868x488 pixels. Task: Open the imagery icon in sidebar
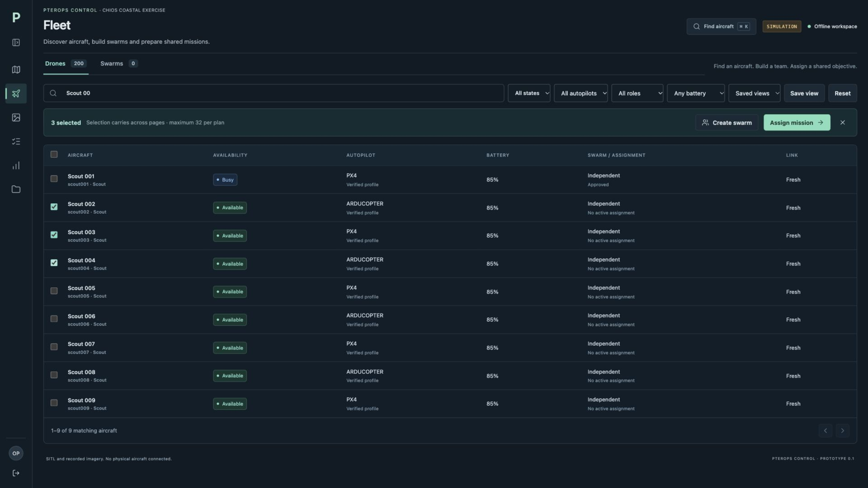[x=16, y=117]
